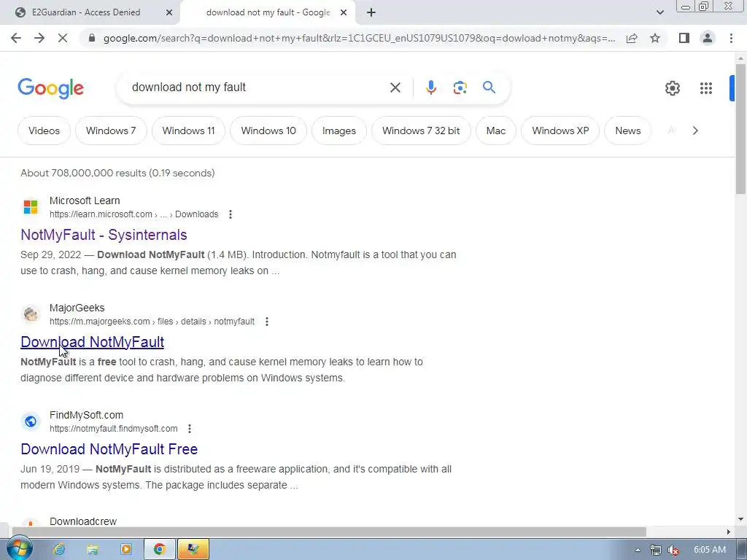Click the muted volume tray icon
This screenshot has width=747, height=560.
point(673,550)
